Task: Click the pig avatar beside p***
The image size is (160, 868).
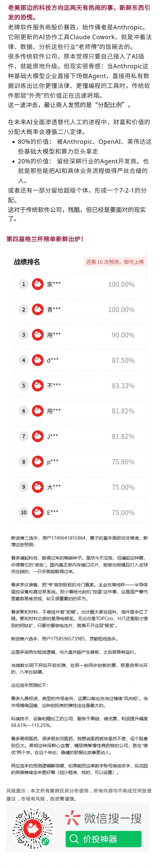Action: 38,462
